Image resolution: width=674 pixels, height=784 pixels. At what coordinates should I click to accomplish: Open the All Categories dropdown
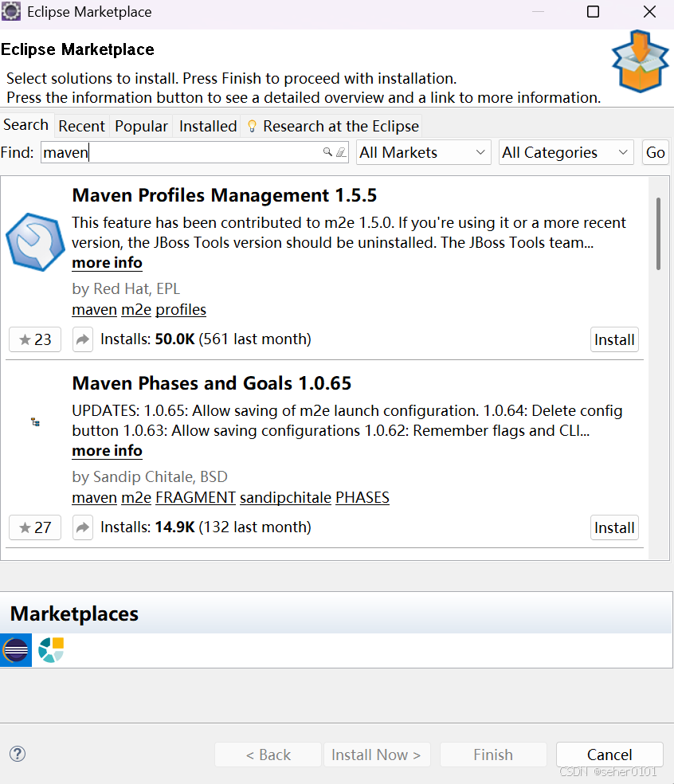point(566,152)
